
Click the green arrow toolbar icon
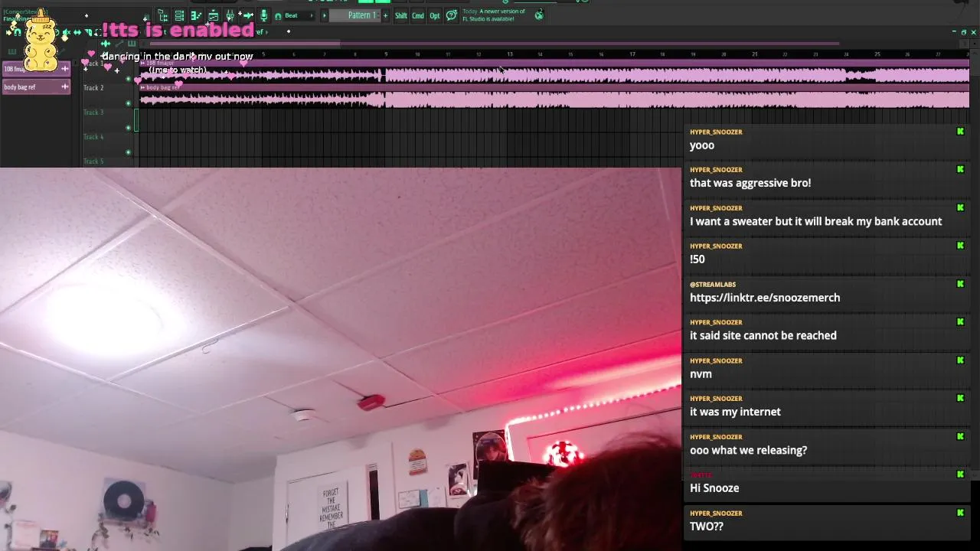[247, 15]
